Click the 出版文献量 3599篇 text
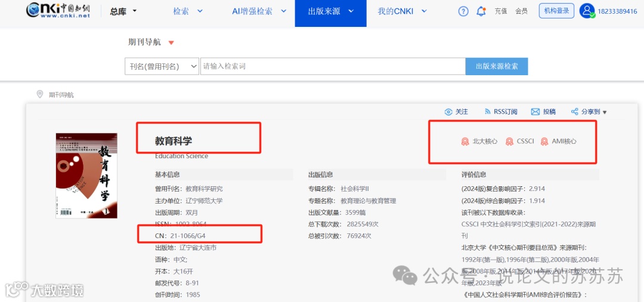 click(x=337, y=212)
